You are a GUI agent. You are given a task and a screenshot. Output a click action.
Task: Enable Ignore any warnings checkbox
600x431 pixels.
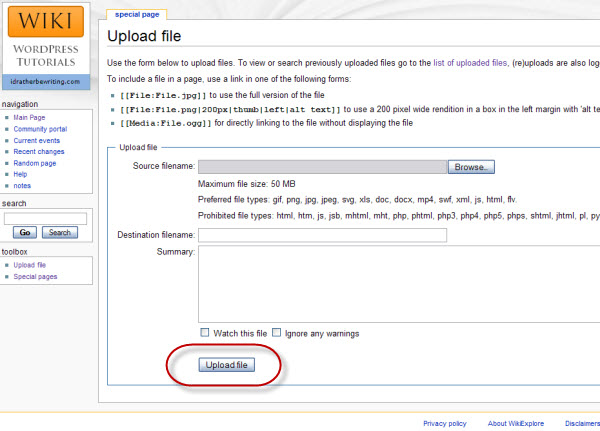[276, 332]
